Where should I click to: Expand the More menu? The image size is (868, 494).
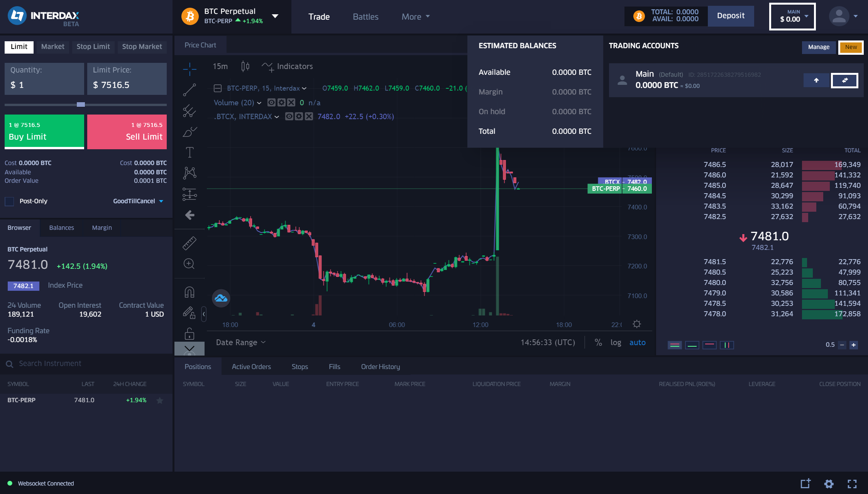pos(416,17)
